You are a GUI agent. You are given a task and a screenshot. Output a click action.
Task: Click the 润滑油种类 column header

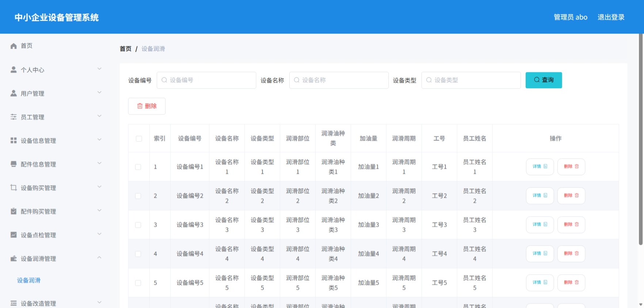click(333, 138)
